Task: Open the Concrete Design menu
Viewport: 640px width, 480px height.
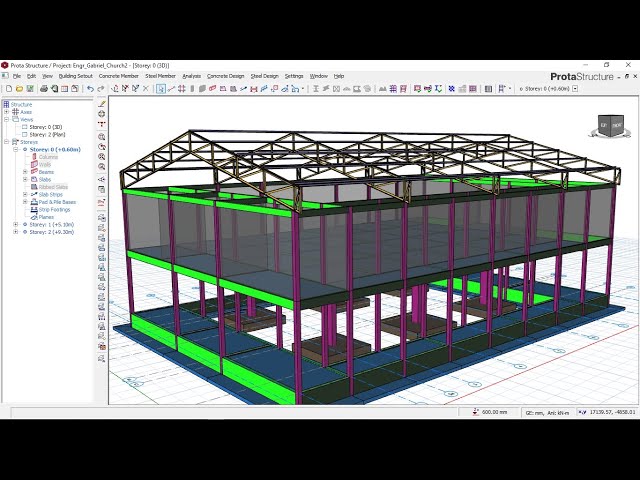Action: [x=226, y=76]
